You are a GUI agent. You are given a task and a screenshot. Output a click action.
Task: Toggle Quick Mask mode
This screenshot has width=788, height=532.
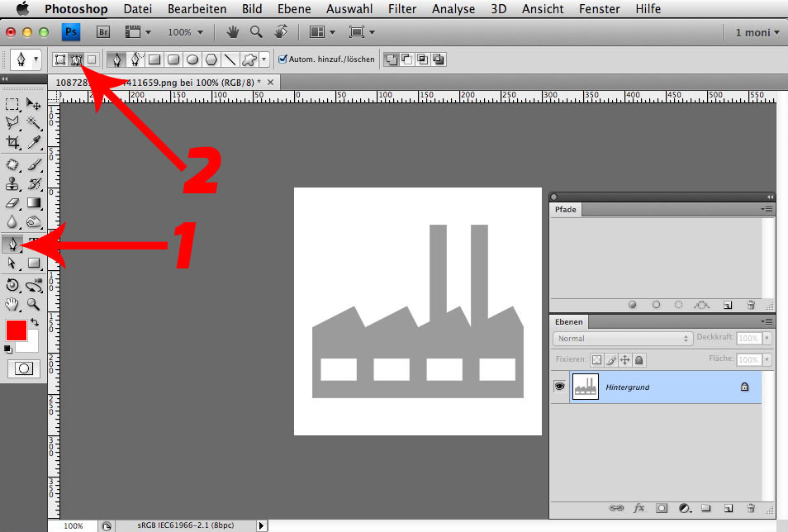point(23,368)
